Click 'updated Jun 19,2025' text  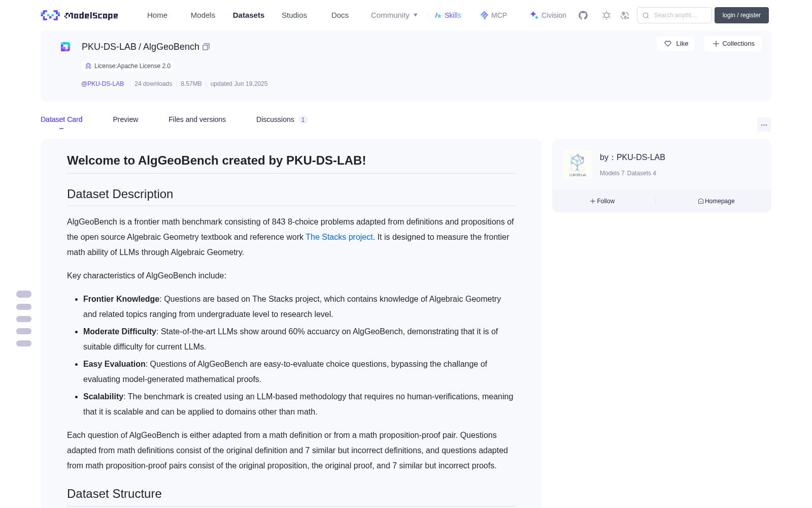coord(239,84)
